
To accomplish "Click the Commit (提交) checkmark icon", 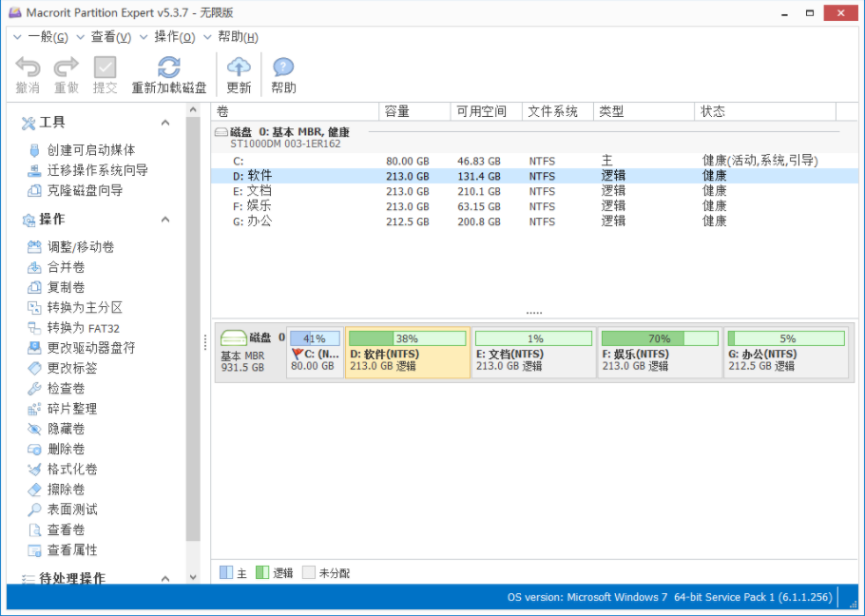I will pyautogui.click(x=105, y=67).
